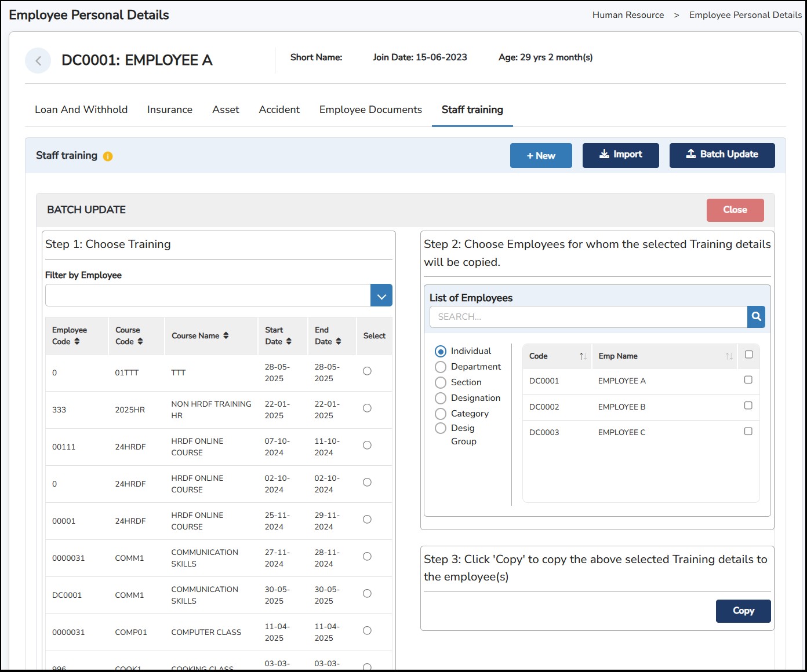Image resolution: width=807 pixels, height=672 pixels.
Task: Switch to the Employee Documents tab
Action: pyautogui.click(x=370, y=109)
